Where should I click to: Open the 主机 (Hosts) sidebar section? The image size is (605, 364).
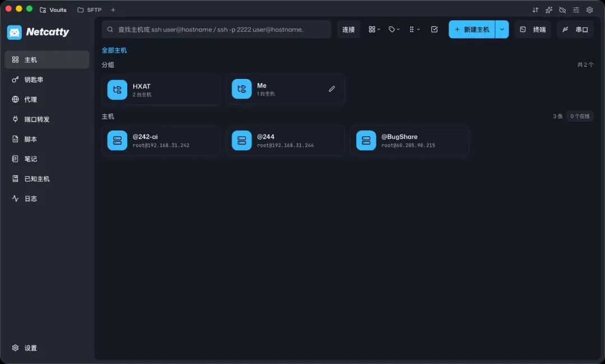46,60
